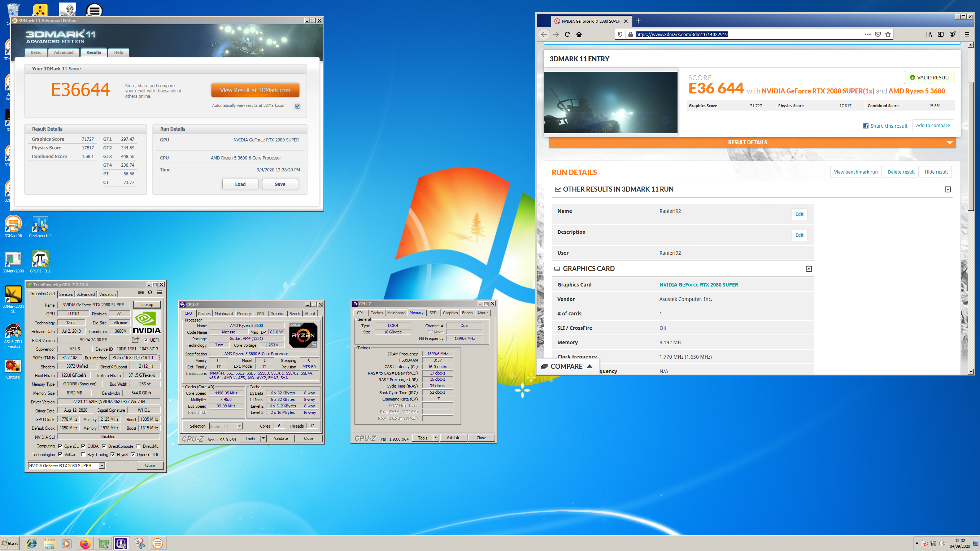Screen dimensions: 980x551
Task: Click the Bus Interface question mark in GPU-Z
Action: (159, 358)
